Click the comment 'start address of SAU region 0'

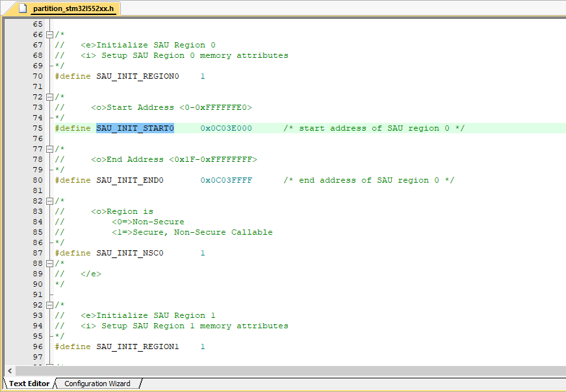[374, 128]
